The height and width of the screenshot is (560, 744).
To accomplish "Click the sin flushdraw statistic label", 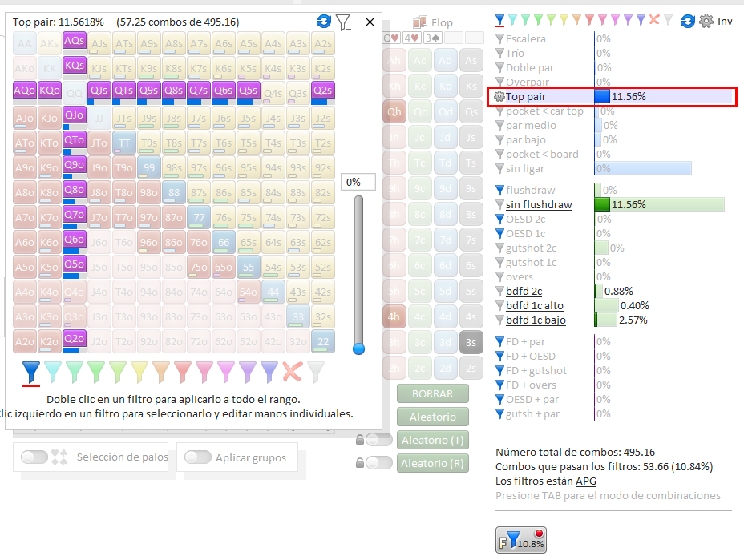I will click(539, 205).
